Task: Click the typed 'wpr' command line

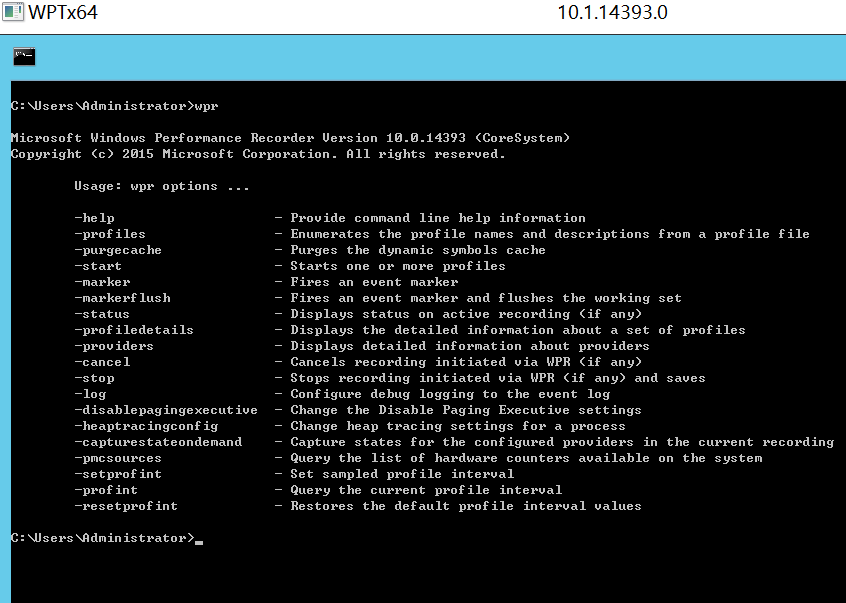Action: (x=114, y=106)
